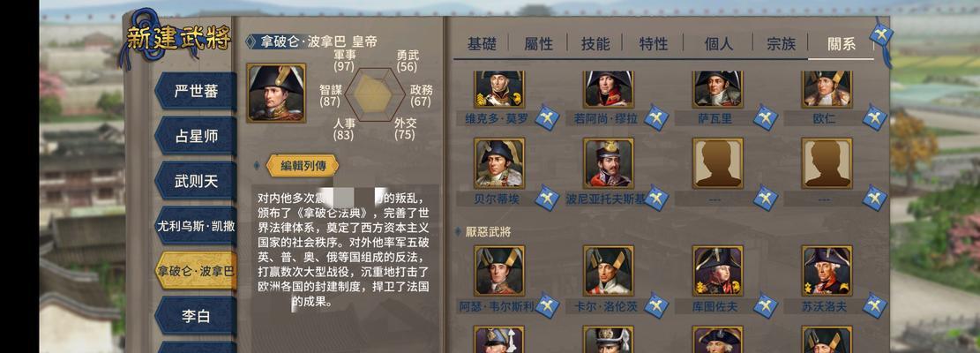The width and height of the screenshot is (980, 353).
Task: Click the bird badge beside 阿瑟·韦尔斯利
Action: point(547,305)
